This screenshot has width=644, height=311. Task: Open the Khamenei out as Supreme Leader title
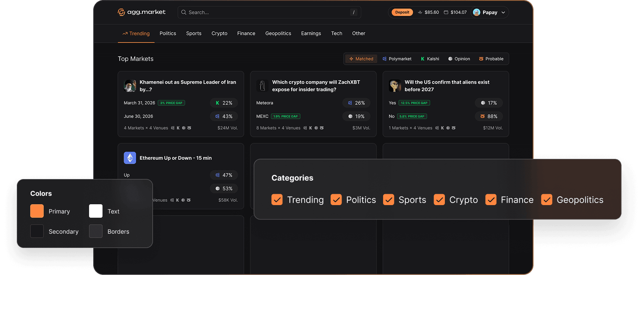click(x=188, y=86)
